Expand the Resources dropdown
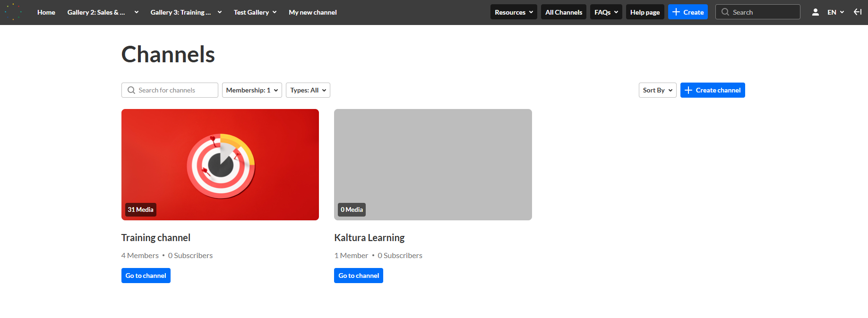The height and width of the screenshot is (318, 868). click(514, 12)
